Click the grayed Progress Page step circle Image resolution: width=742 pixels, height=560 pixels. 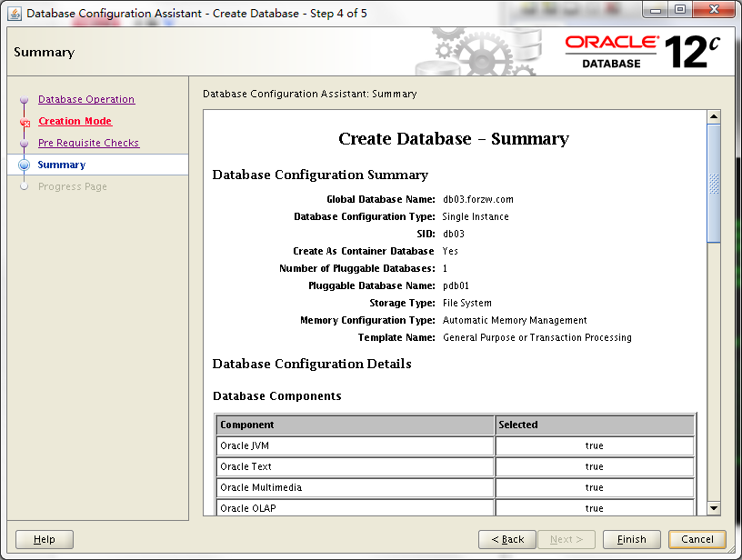pyautogui.click(x=25, y=186)
